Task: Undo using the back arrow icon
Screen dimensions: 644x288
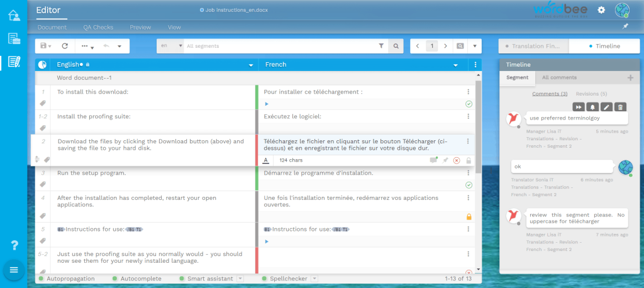Action: (106, 46)
